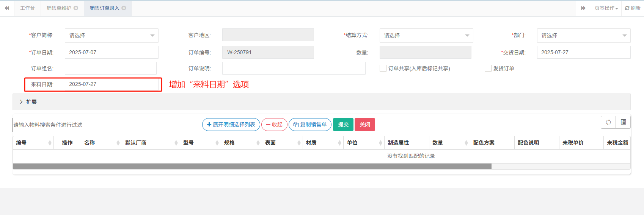Click the 来料日期 date field
This screenshot has height=215, width=644.
112,84
